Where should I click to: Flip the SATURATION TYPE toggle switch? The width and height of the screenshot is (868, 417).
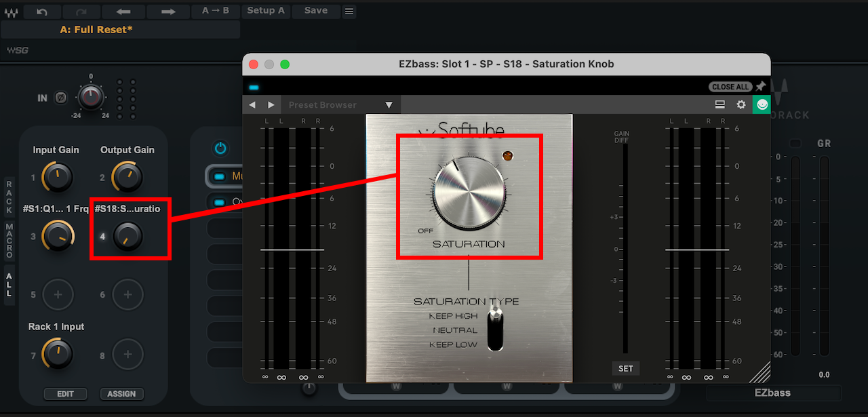(x=496, y=330)
